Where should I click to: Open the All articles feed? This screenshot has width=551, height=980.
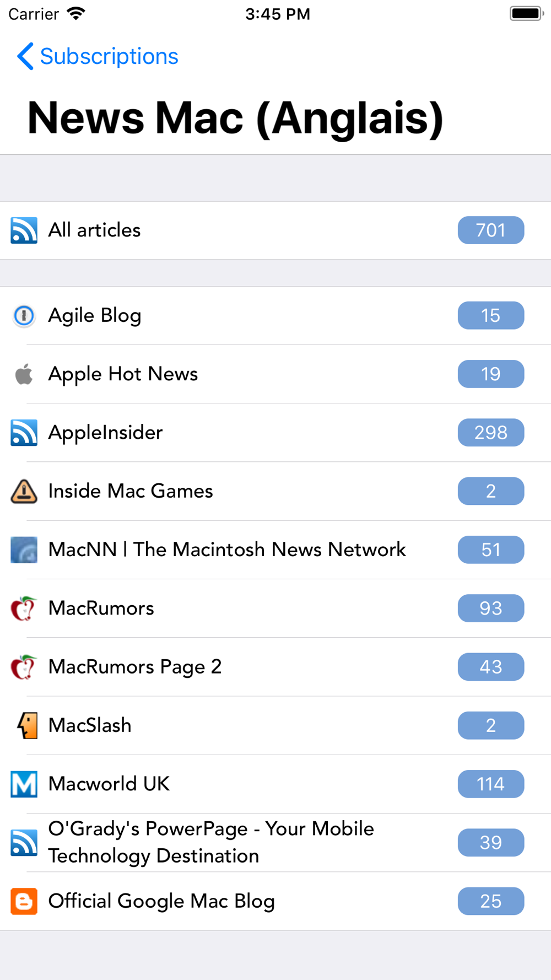click(x=95, y=230)
